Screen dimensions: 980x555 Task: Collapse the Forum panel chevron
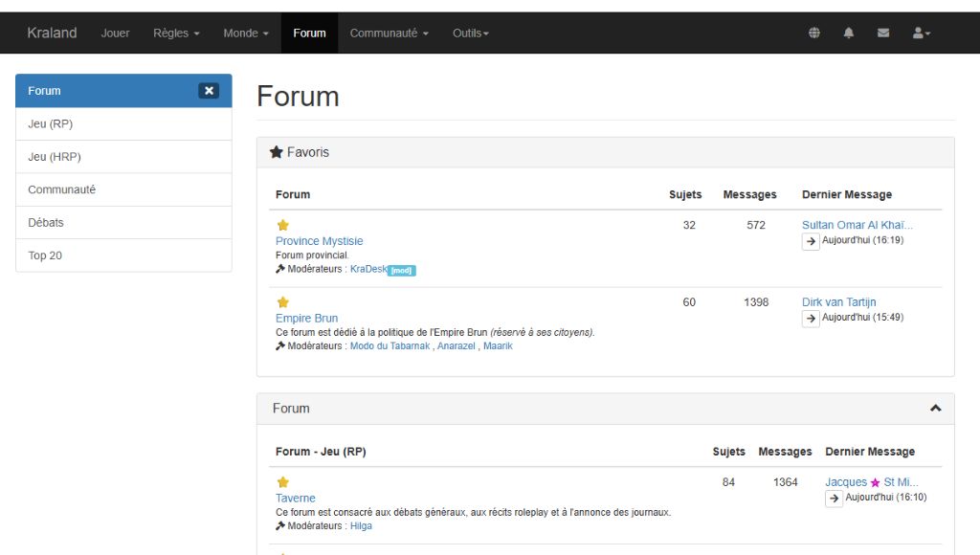[x=935, y=409]
